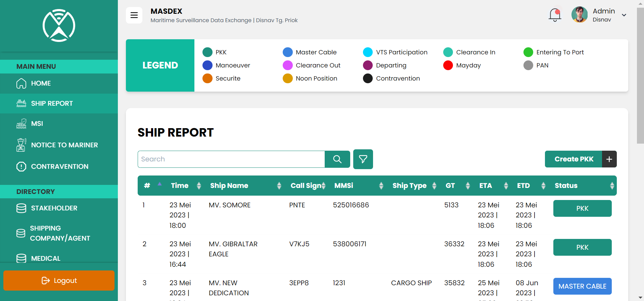This screenshot has height=301, width=644.
Task: Click the Admin profile avatar
Action: click(x=580, y=15)
